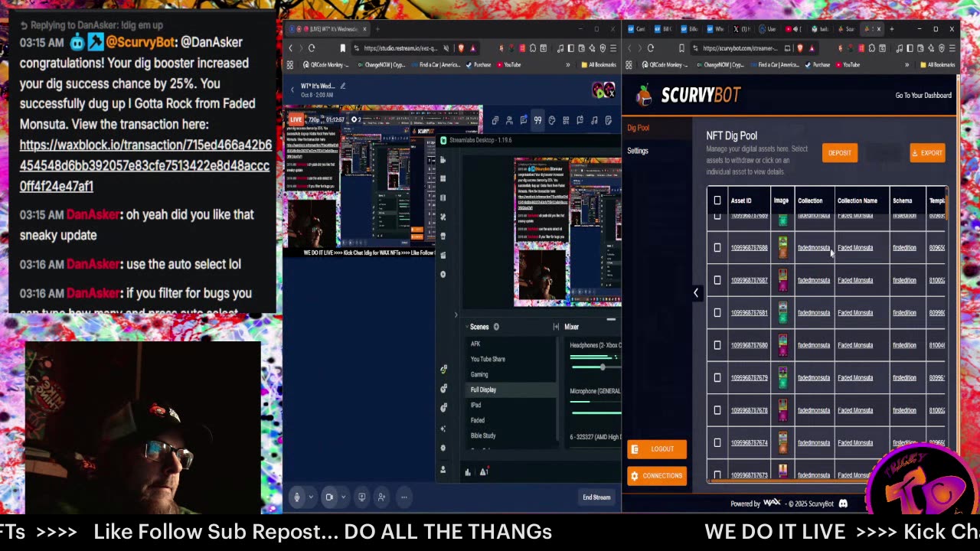Open YouTube bookmark in ScurvyBot window
The width and height of the screenshot is (980, 551).
847,65
